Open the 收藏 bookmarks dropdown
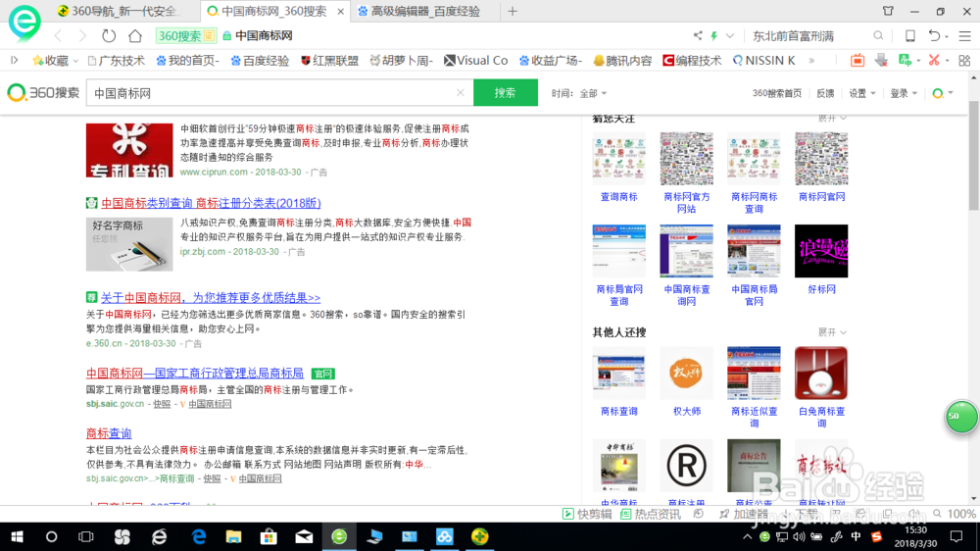The height and width of the screenshot is (551, 980). tap(55, 61)
